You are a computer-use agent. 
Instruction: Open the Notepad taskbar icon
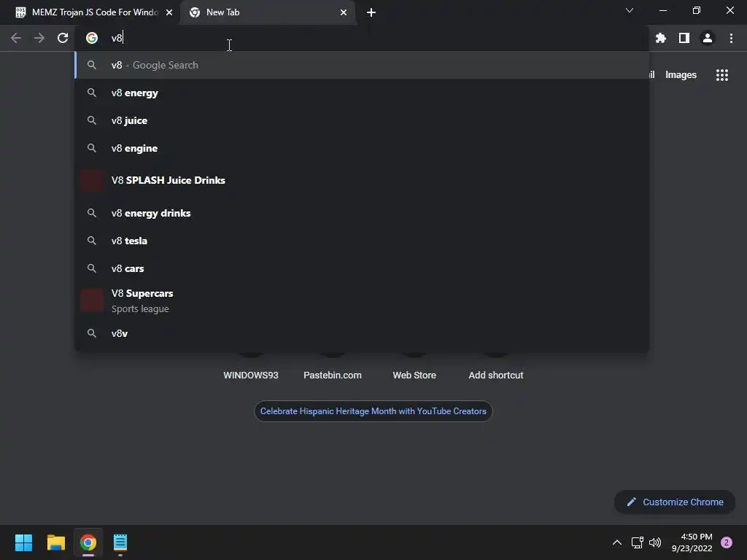pyautogui.click(x=120, y=542)
